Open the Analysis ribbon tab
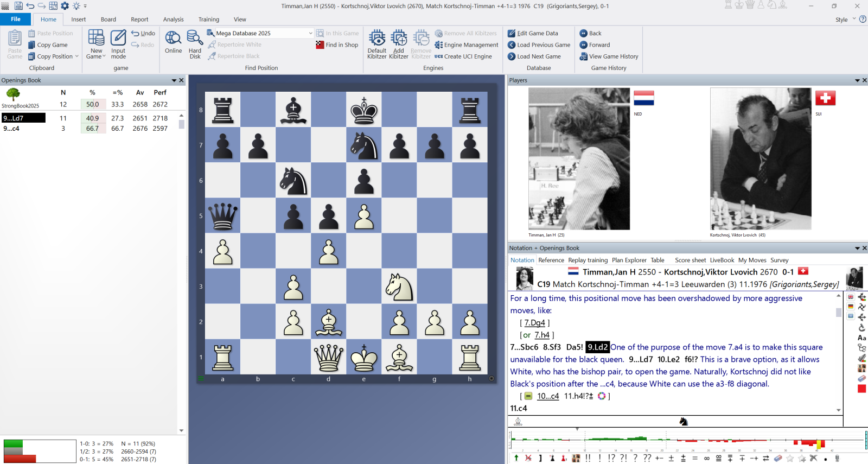Viewport: 868px width, 464px height. (173, 20)
